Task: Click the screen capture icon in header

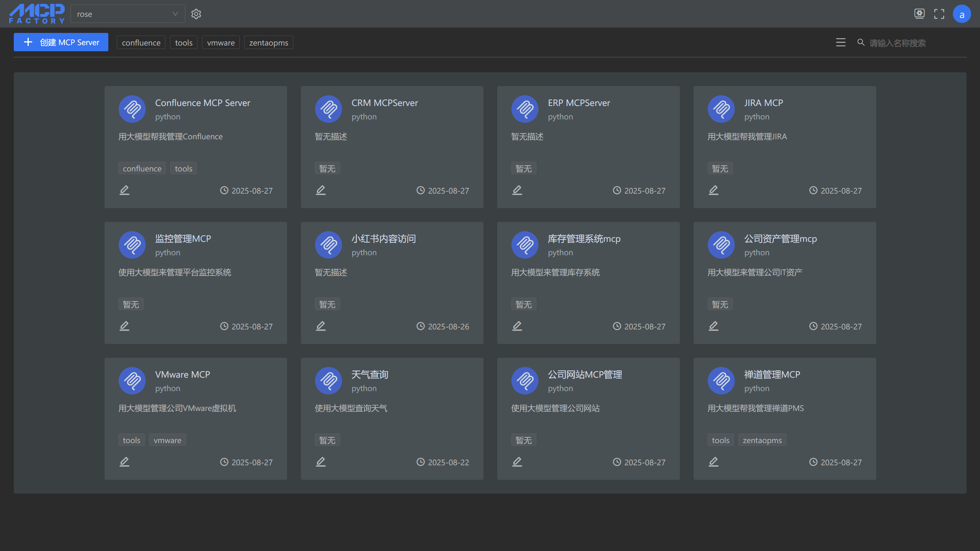Action: pyautogui.click(x=920, y=14)
